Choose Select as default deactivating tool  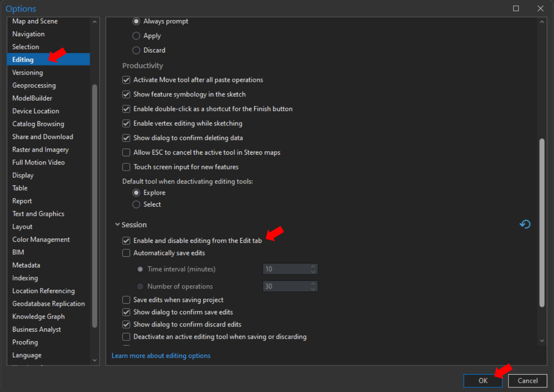136,204
